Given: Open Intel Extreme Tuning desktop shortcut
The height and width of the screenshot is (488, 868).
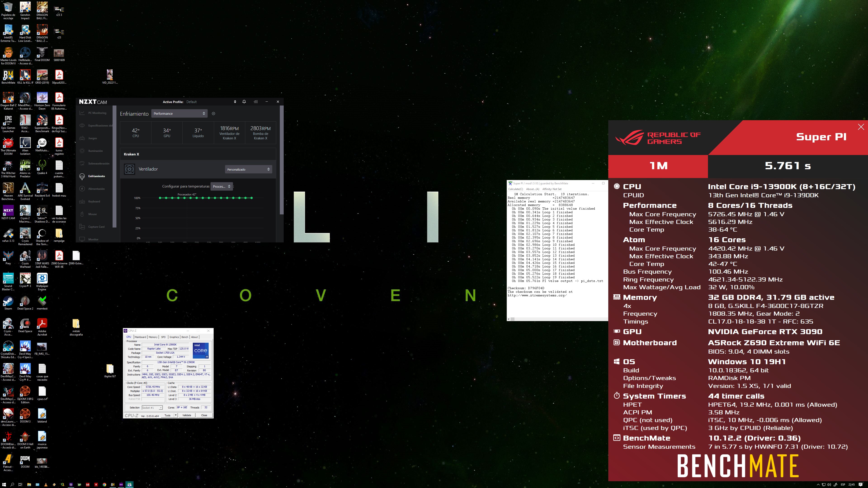Looking at the screenshot, I should point(8,33).
